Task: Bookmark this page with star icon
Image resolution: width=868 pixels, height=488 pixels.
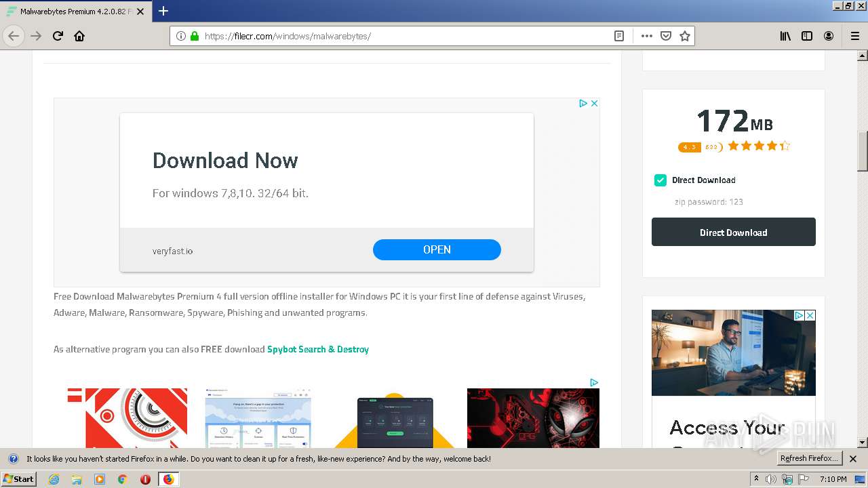Action: tap(685, 36)
